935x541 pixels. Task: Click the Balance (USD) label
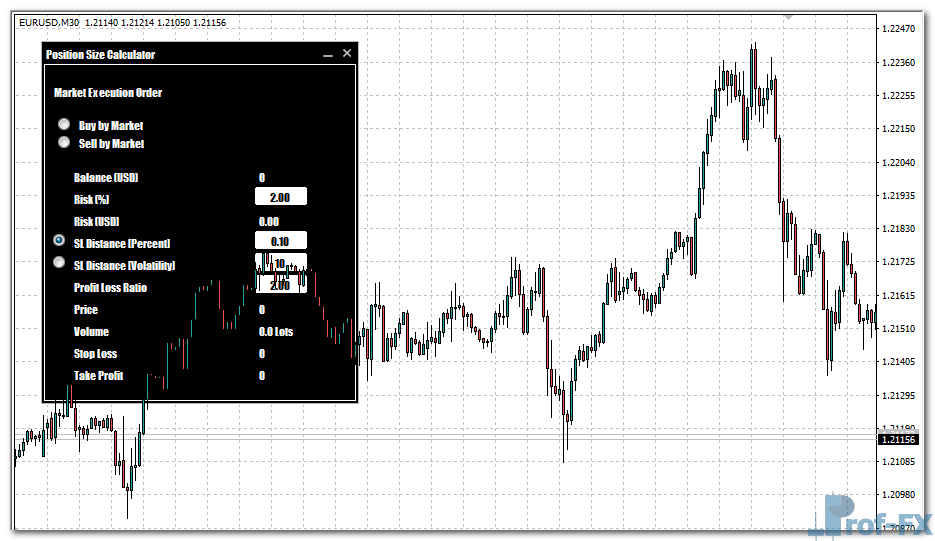pyautogui.click(x=106, y=177)
